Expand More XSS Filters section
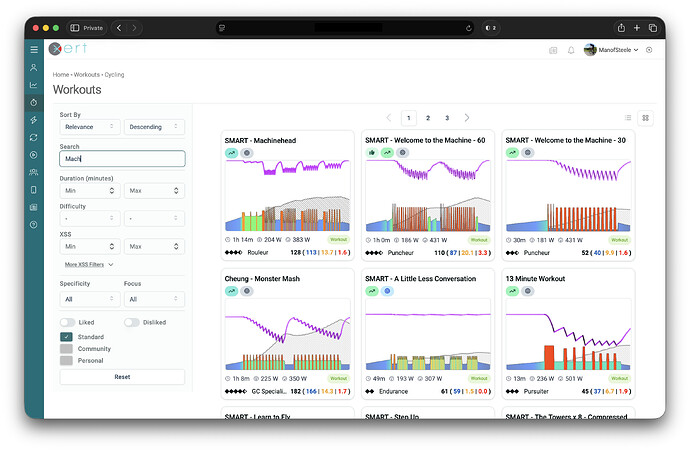690x450 pixels. point(87,265)
